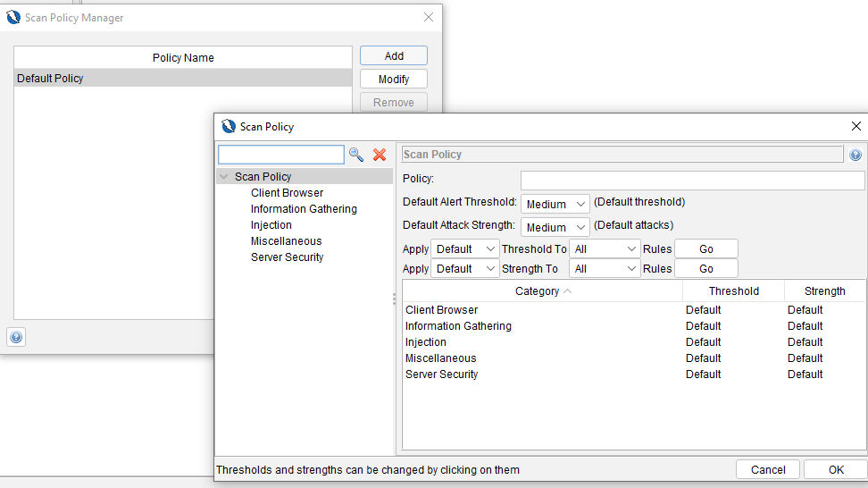The width and height of the screenshot is (868, 488).
Task: Open Apply Default dropdown for Strength row
Action: click(x=465, y=269)
